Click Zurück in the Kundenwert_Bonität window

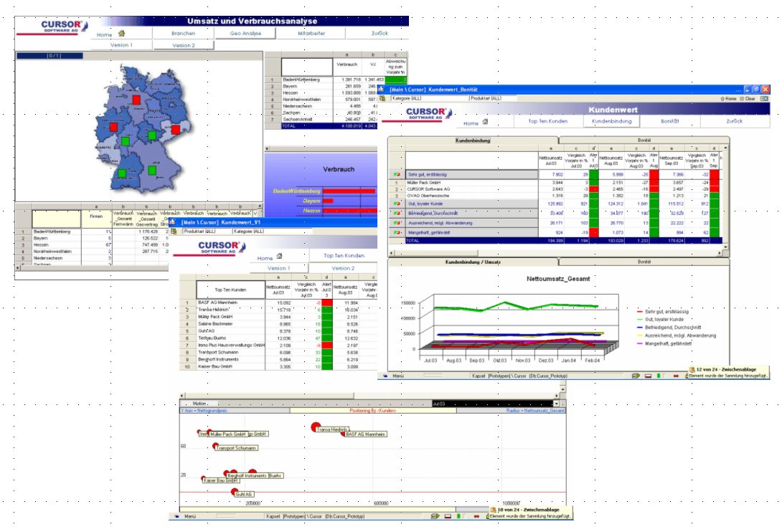click(x=734, y=121)
